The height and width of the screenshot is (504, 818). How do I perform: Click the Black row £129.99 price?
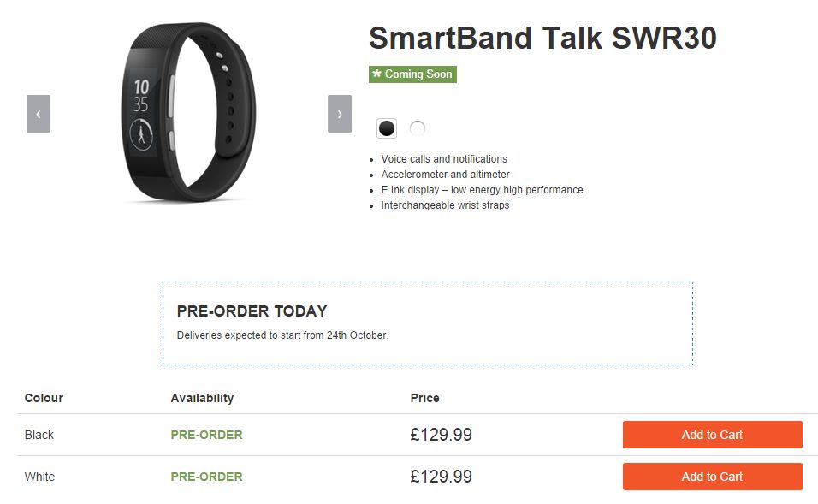coord(441,435)
